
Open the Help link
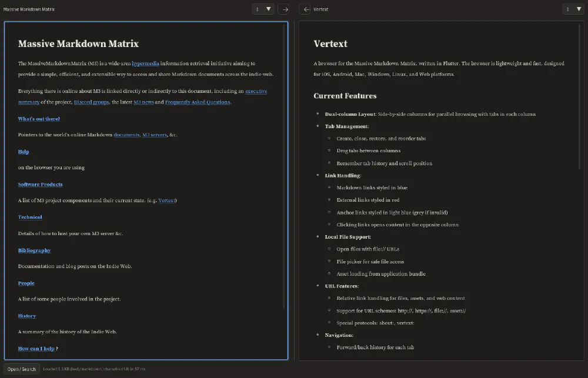click(x=24, y=152)
